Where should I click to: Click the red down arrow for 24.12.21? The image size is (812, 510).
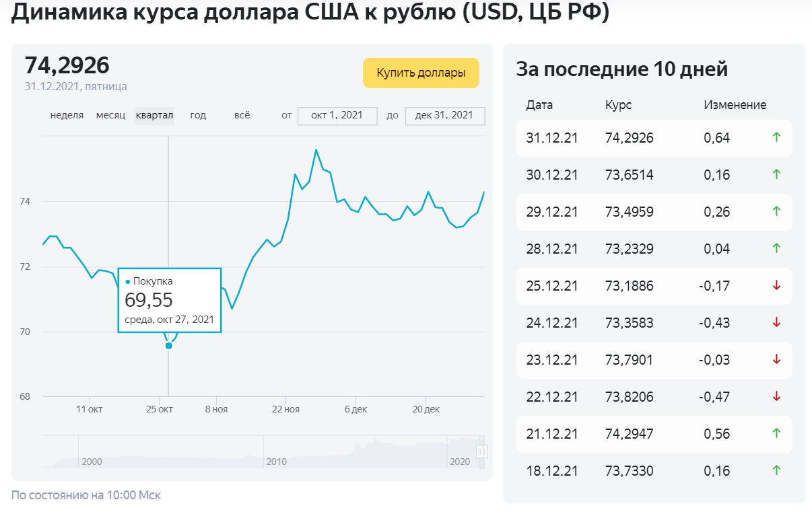click(x=776, y=322)
